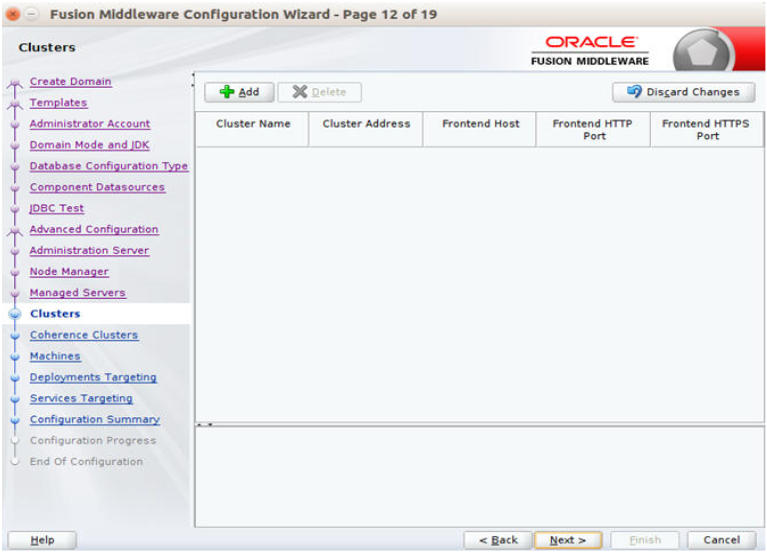Screen dimensions: 767x552
Task: Click the Cluster Address column header
Action: coord(366,129)
